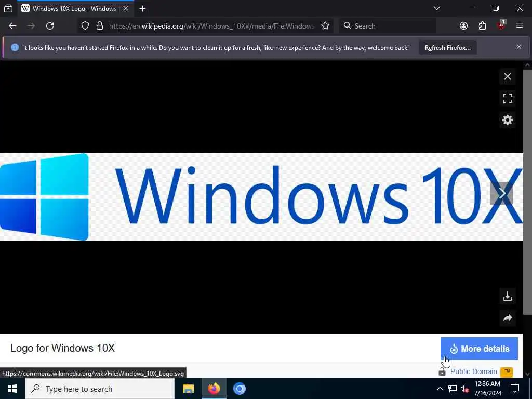Open the blue circular taskbar app
This screenshot has width=532, height=399.
pos(239,389)
